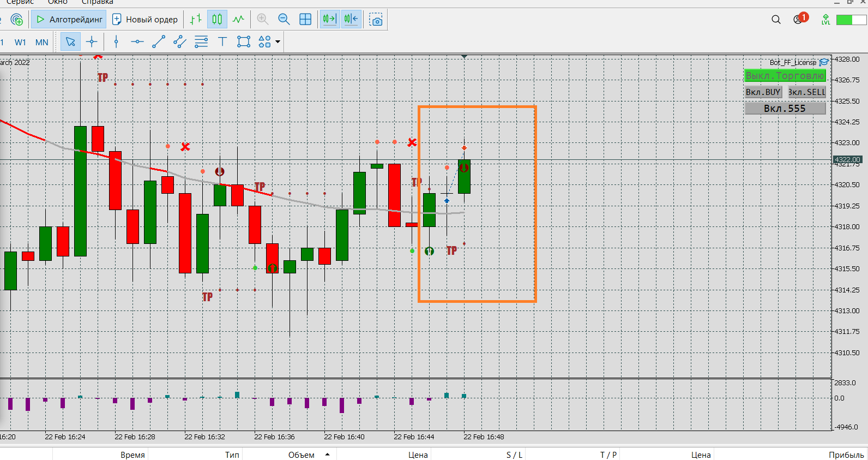Image resolution: width=868 pixels, height=460 pixels.
Task: Click the Вкл.BUY button
Action: point(763,92)
